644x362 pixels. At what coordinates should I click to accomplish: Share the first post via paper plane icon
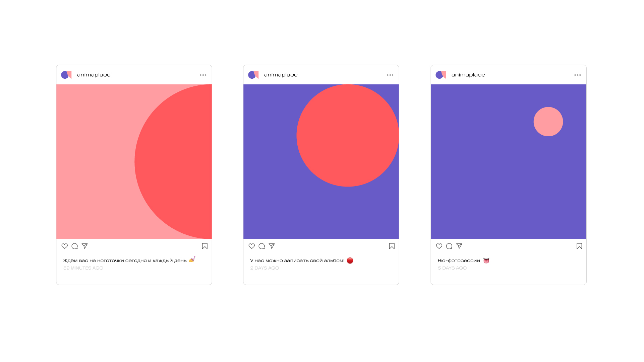coord(85,246)
